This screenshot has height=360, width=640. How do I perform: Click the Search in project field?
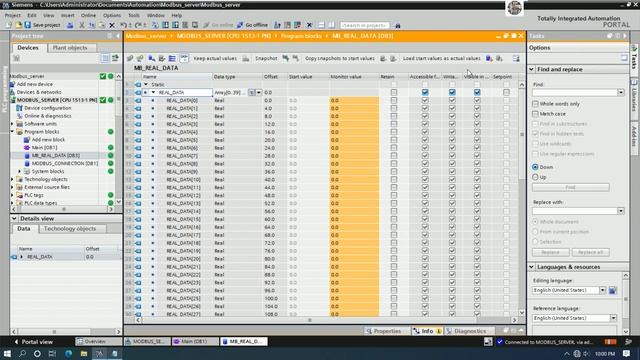tap(365, 25)
